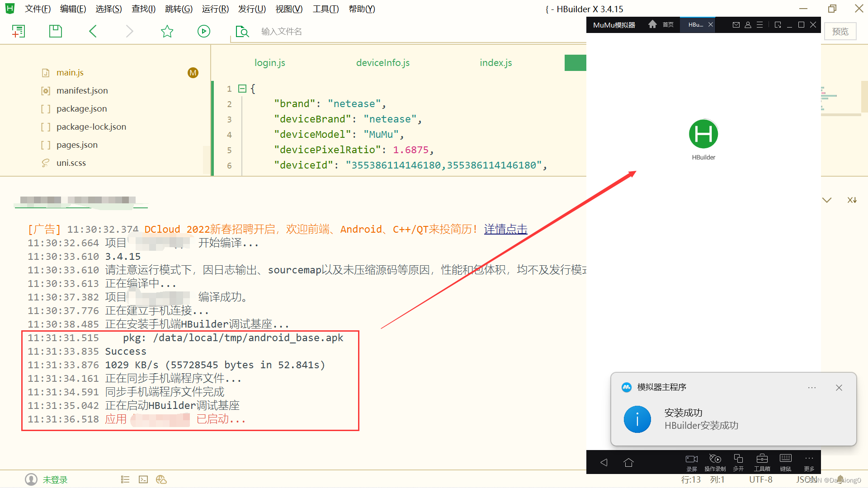Open the MuMu hamburger menu icon
Image resolution: width=868 pixels, height=488 pixels.
tap(760, 25)
